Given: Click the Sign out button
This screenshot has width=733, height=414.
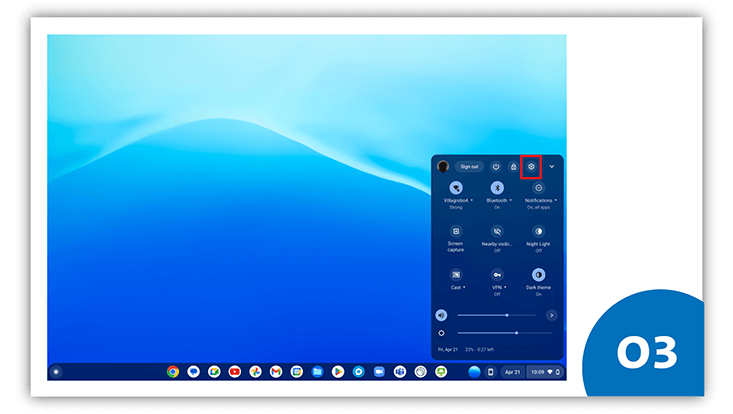Looking at the screenshot, I should click(469, 166).
